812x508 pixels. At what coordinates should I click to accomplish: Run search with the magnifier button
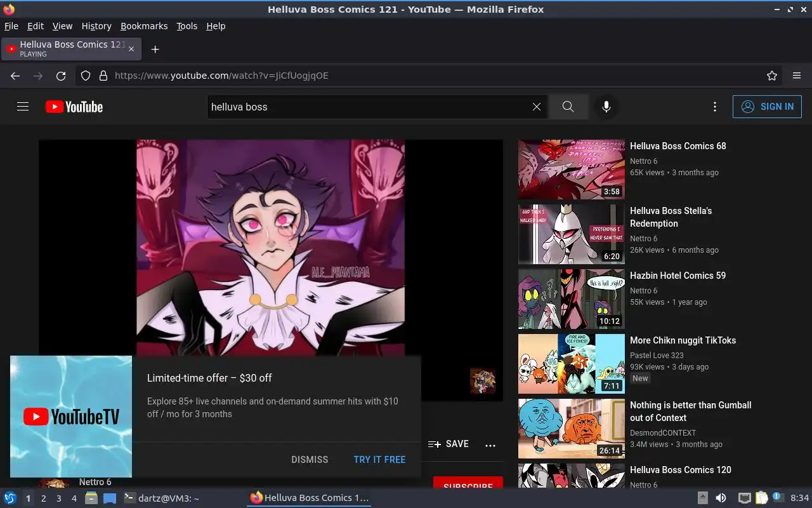568,107
